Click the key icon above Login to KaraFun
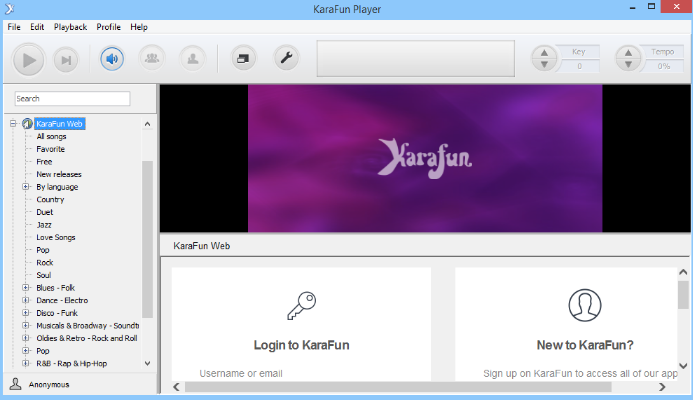The width and height of the screenshot is (693, 400). tap(301, 305)
